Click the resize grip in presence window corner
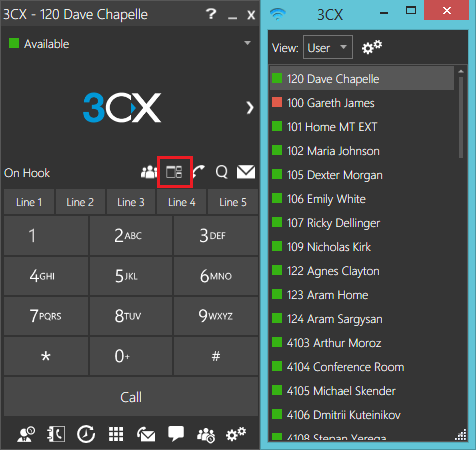Screen dimensions: 476x450 (461, 435)
